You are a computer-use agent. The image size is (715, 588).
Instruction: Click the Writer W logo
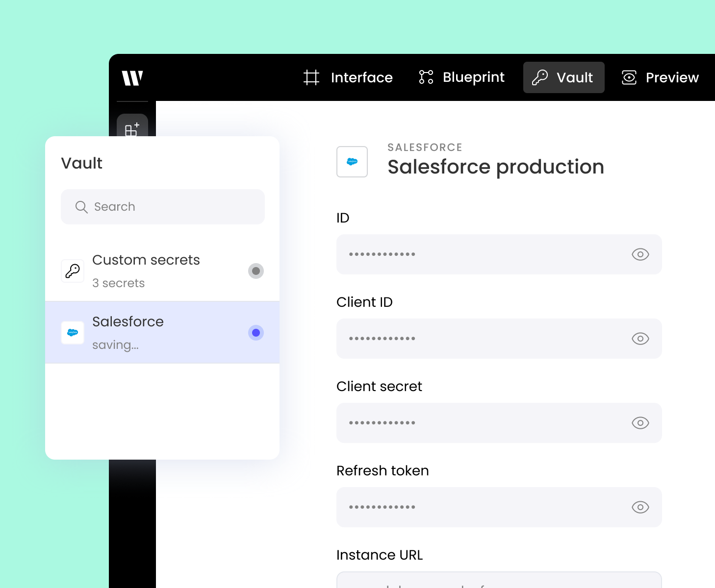[x=132, y=78]
